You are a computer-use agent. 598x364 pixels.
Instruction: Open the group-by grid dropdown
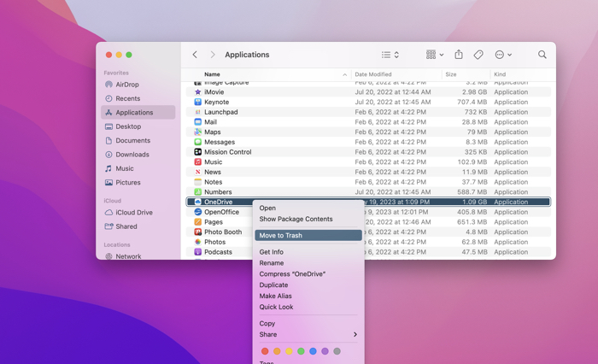435,55
